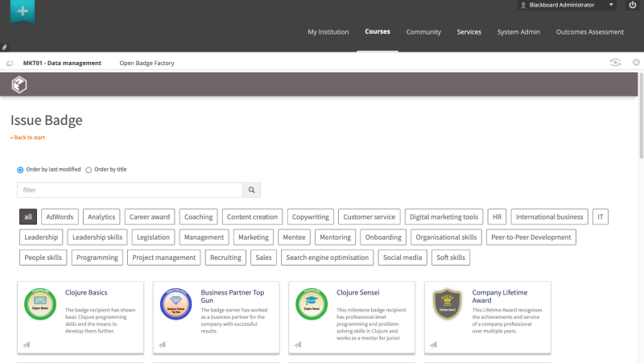The width and height of the screenshot is (644, 363).
Task: Filter by the Programming tag
Action: tap(97, 258)
